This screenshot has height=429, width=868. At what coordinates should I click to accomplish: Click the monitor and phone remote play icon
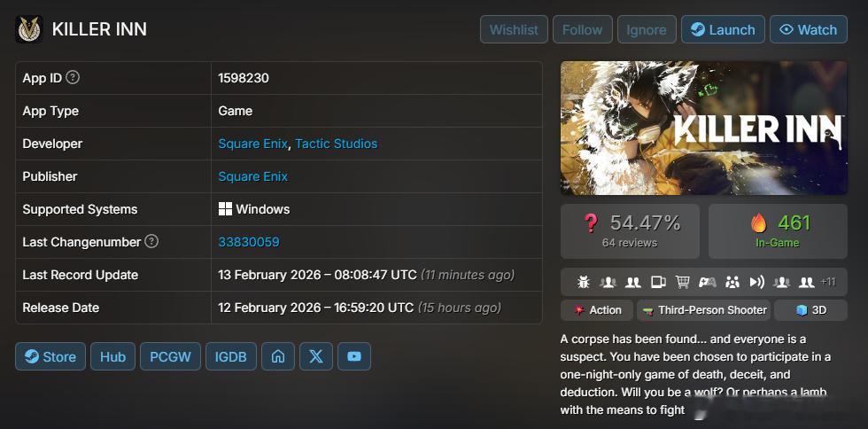coord(658,282)
